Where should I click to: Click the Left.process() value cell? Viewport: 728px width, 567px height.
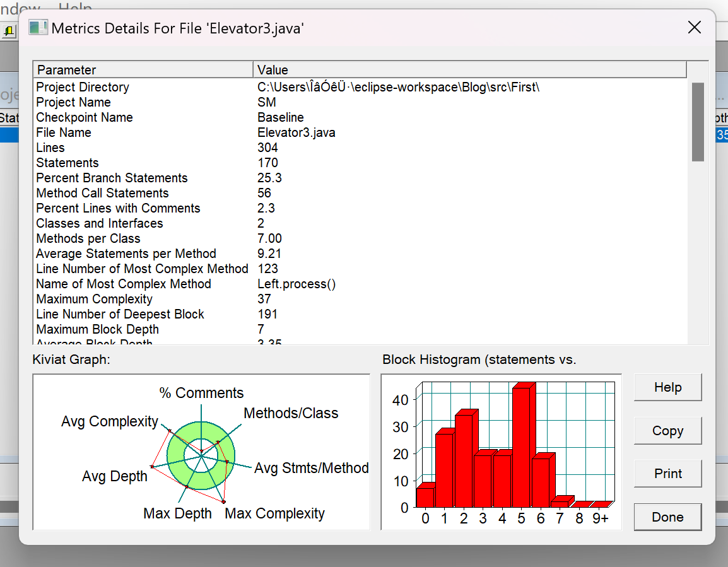296,284
